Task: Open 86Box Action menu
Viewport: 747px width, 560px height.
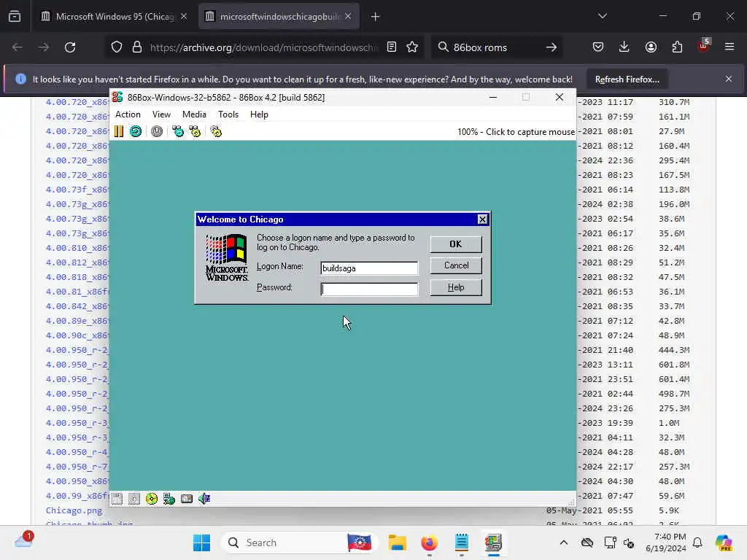Action: point(128,114)
